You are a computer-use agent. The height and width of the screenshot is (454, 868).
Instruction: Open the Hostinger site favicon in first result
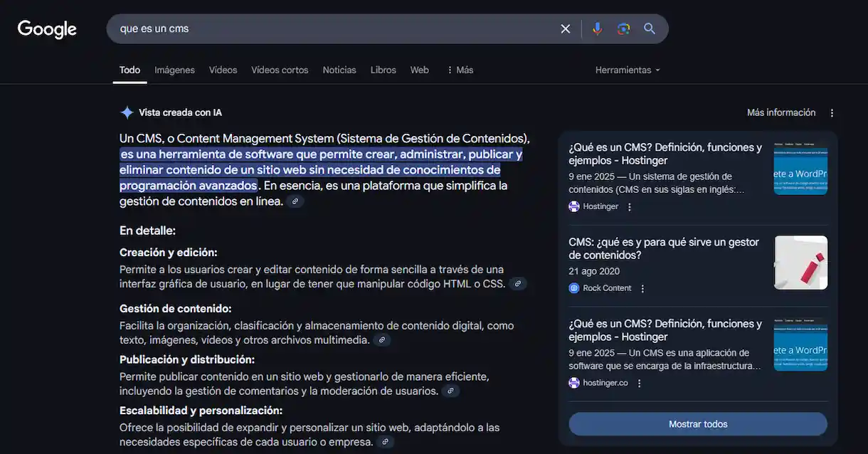click(x=573, y=206)
